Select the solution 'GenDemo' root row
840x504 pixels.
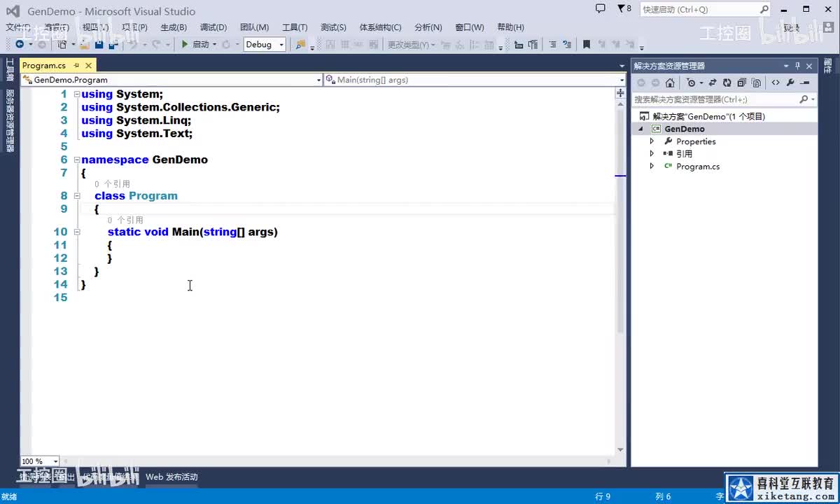pyautogui.click(x=724, y=116)
